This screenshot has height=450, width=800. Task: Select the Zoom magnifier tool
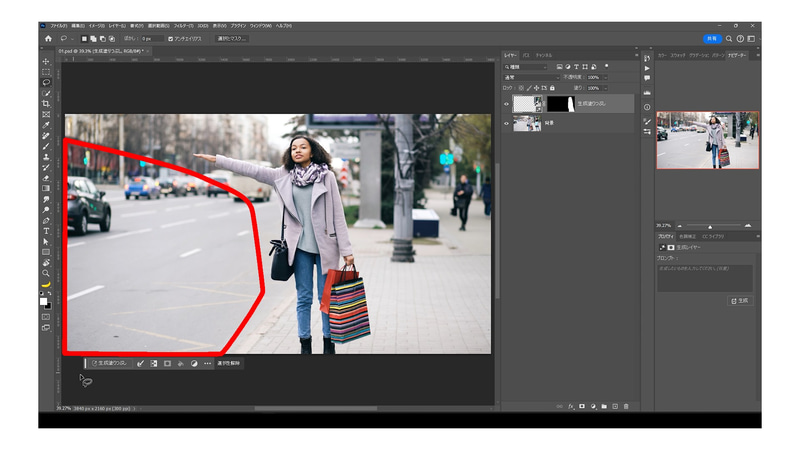pyautogui.click(x=46, y=273)
